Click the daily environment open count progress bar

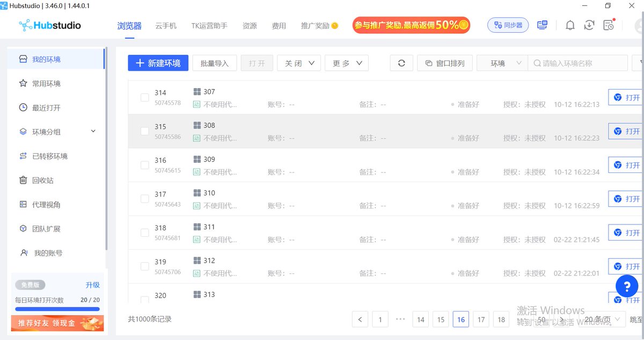(x=57, y=309)
